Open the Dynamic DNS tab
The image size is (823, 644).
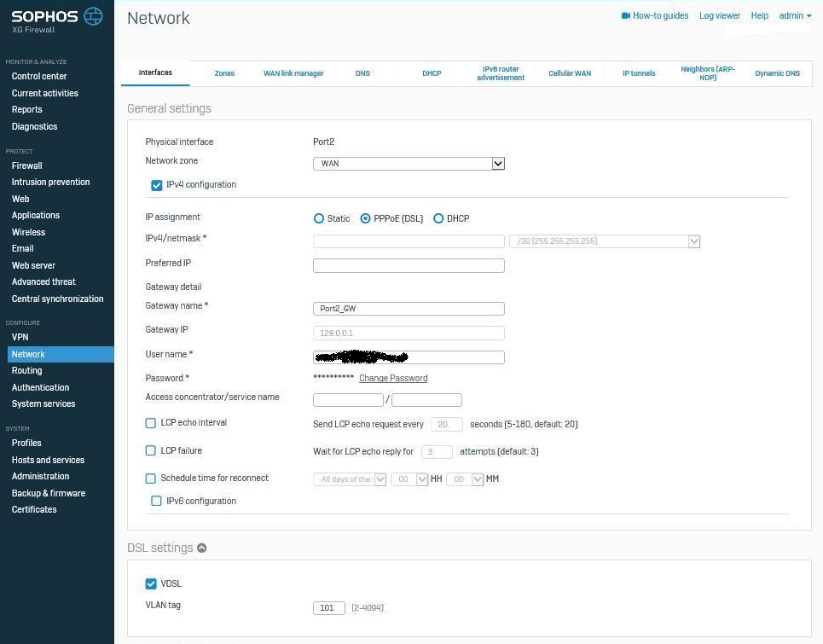(777, 73)
